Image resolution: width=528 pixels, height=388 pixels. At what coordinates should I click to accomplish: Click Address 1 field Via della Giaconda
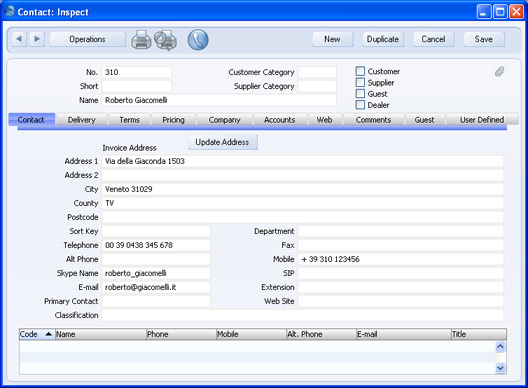click(302, 161)
